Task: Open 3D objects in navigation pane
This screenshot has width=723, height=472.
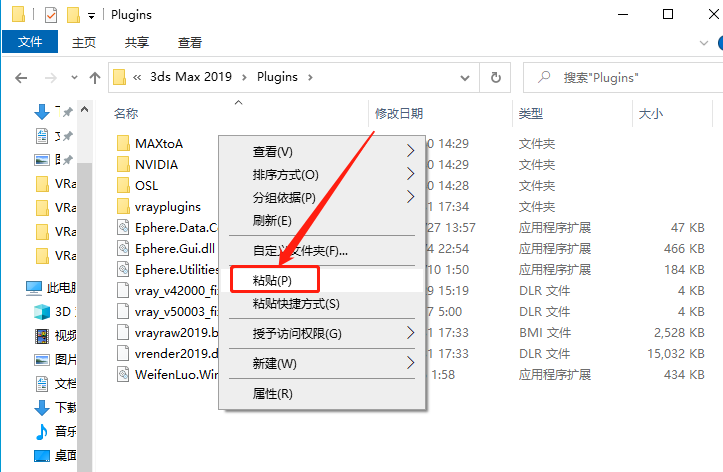Action: coord(55,312)
